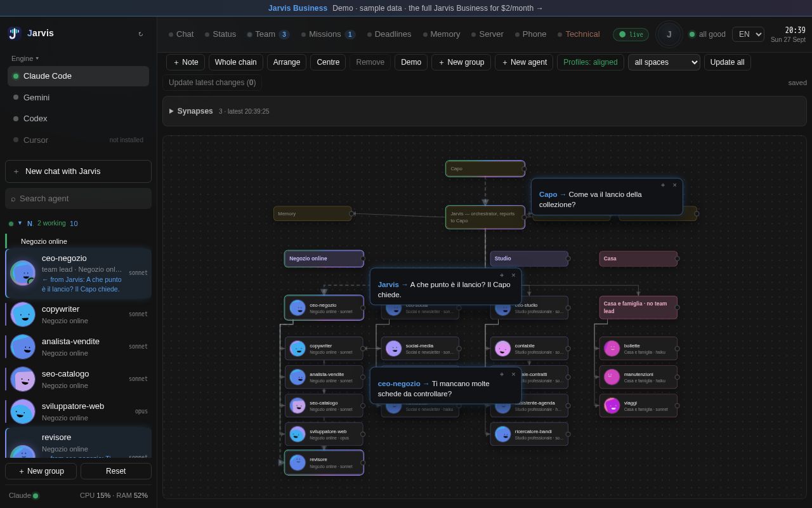The height and width of the screenshot is (508, 812).
Task: Click the refresh icon beside Jarvis title
Action: point(141,34)
